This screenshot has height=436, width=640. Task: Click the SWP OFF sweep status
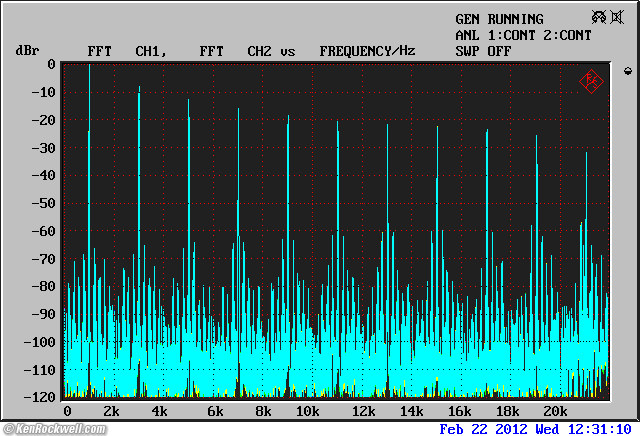pos(483,50)
